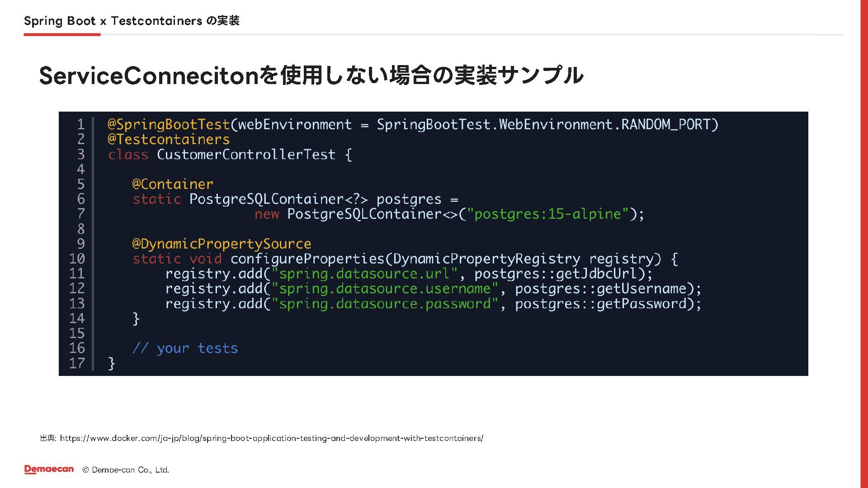Click the slide heading about ServiceConneciton

[311, 75]
